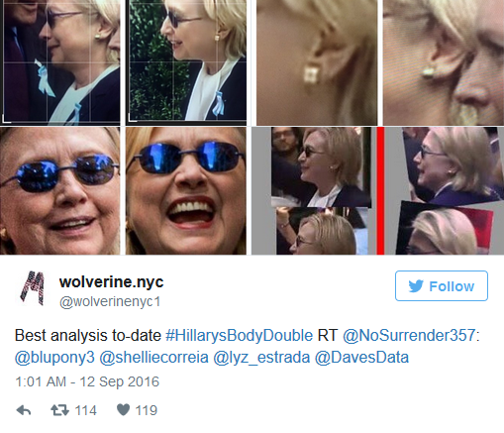Image resolution: width=504 pixels, height=433 pixels.
Task: Click the @wolverinenyc1 handle
Action: [x=110, y=301]
